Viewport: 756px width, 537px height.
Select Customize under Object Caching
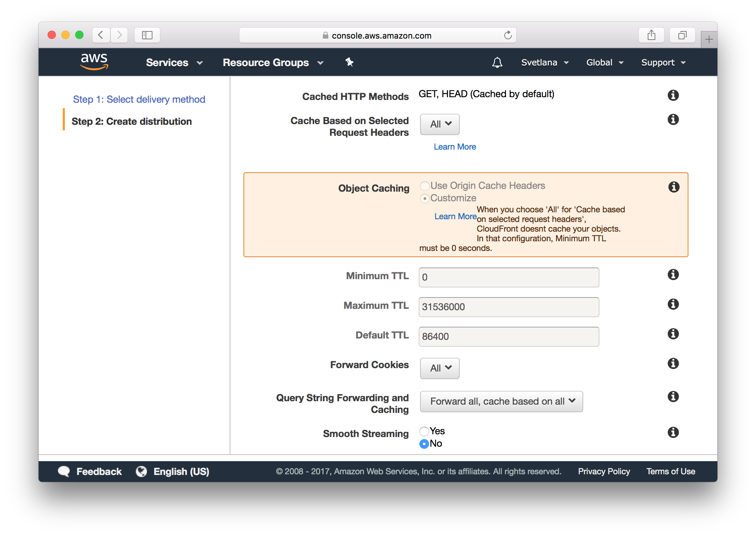425,199
